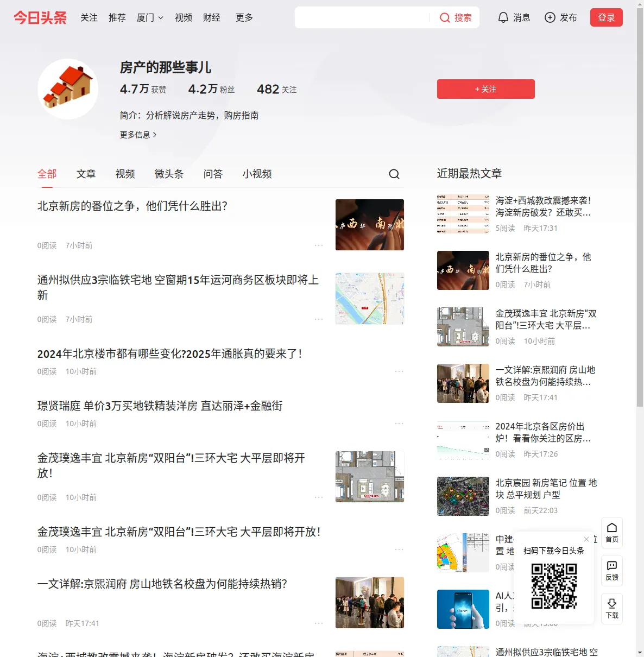Open the 更多 navigation menu
The width and height of the screenshot is (644, 657).
(x=244, y=17)
